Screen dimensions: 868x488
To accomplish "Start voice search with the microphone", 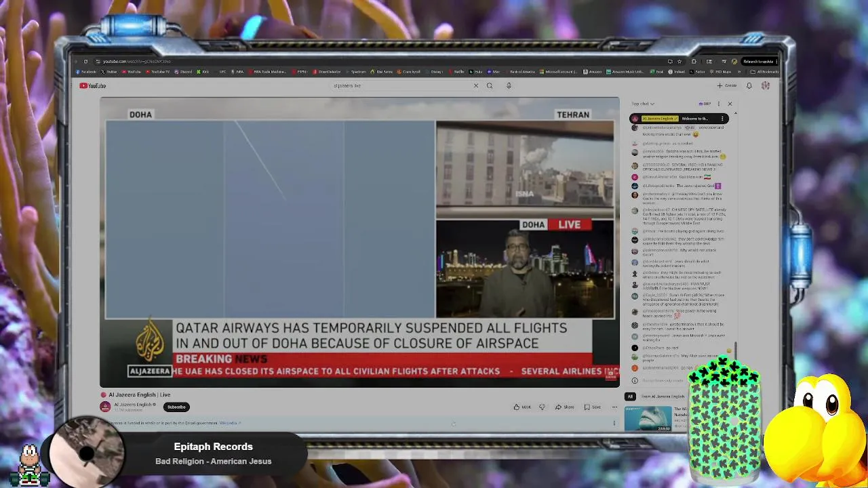I will click(509, 85).
